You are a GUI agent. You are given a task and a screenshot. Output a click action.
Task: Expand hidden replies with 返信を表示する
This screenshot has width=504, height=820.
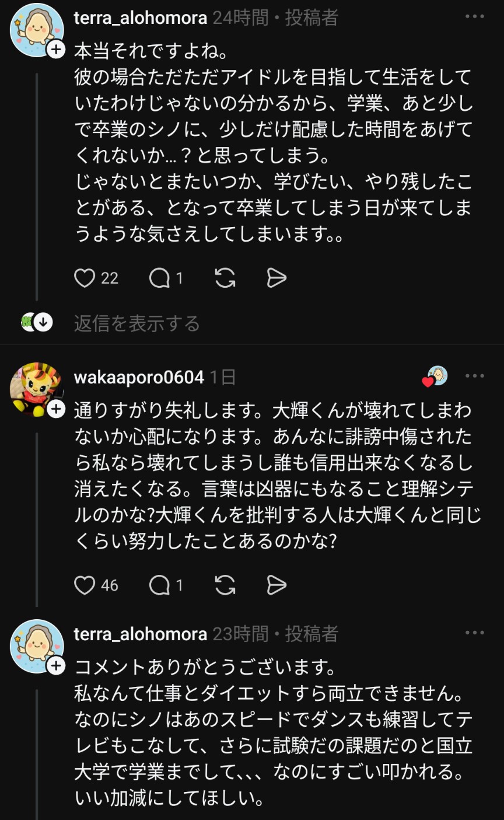click(136, 323)
